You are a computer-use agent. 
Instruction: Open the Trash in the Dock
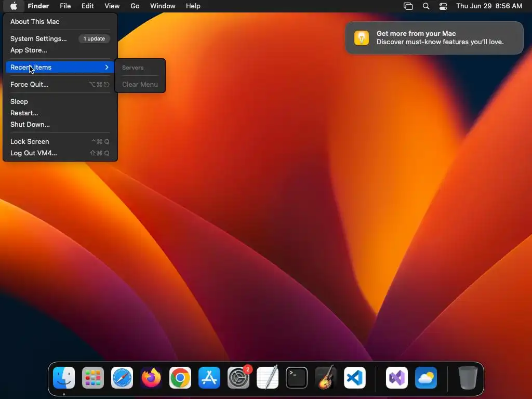click(x=468, y=378)
